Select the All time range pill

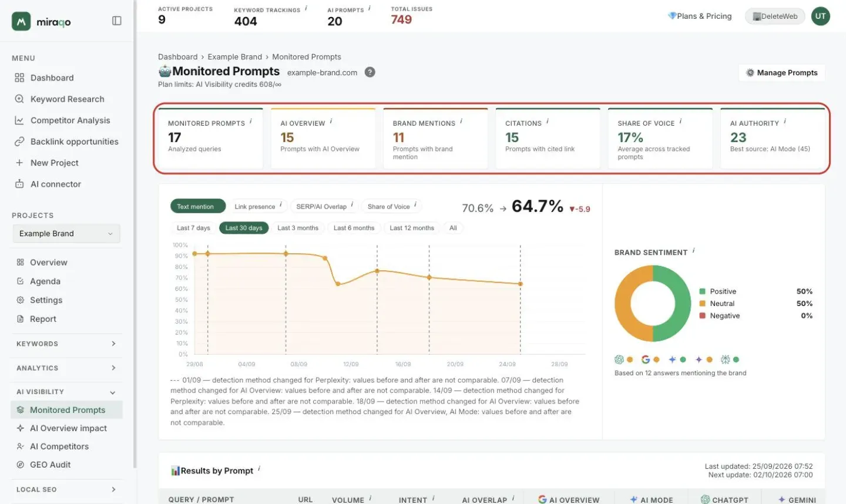tap(453, 228)
